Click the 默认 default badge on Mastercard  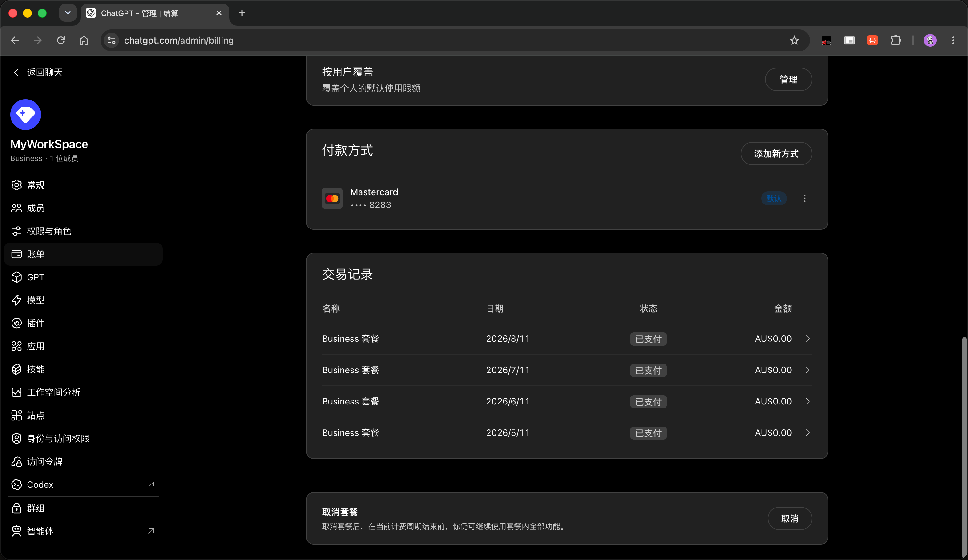point(774,199)
